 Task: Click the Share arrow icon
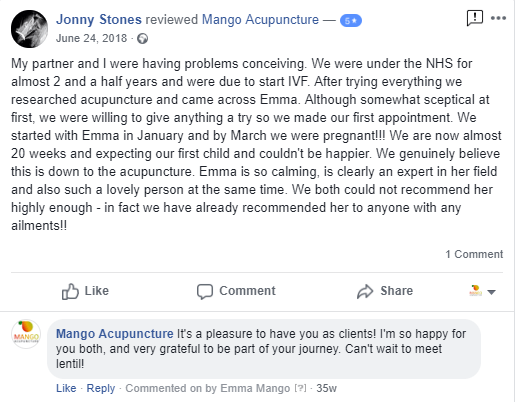tap(365, 291)
